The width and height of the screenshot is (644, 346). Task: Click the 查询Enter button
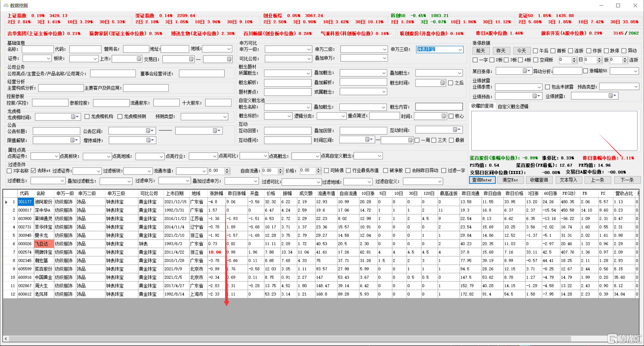pyautogui.click(x=482, y=180)
